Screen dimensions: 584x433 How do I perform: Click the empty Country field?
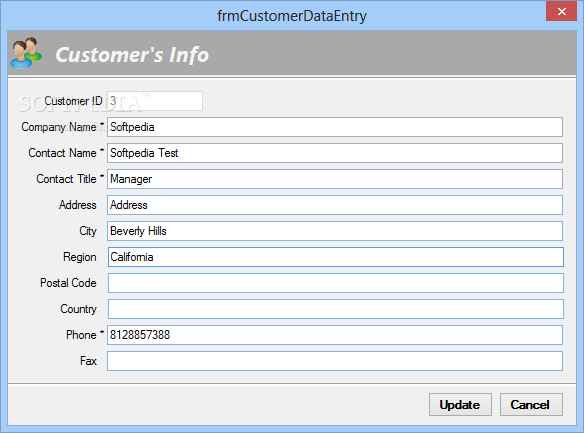point(336,309)
